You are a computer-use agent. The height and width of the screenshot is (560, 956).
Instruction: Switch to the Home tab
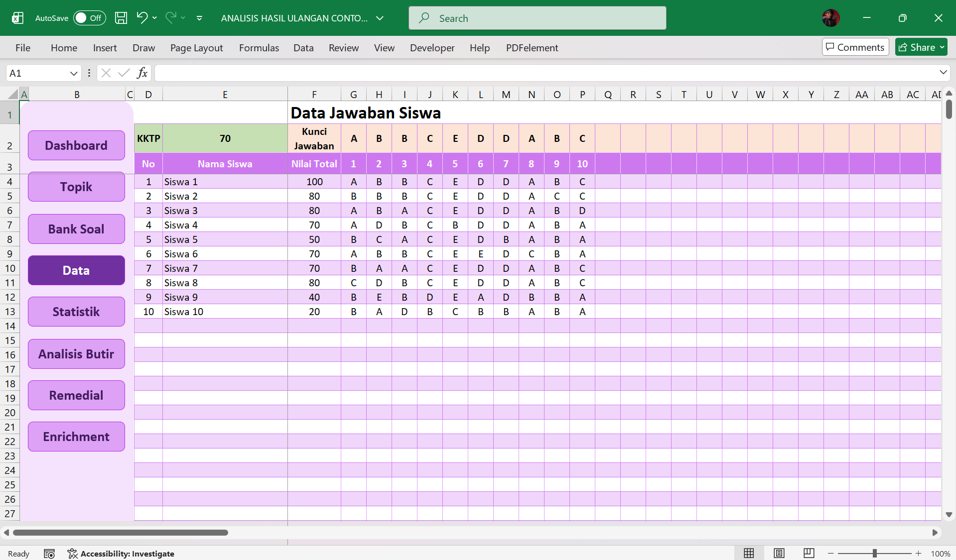pyautogui.click(x=64, y=48)
